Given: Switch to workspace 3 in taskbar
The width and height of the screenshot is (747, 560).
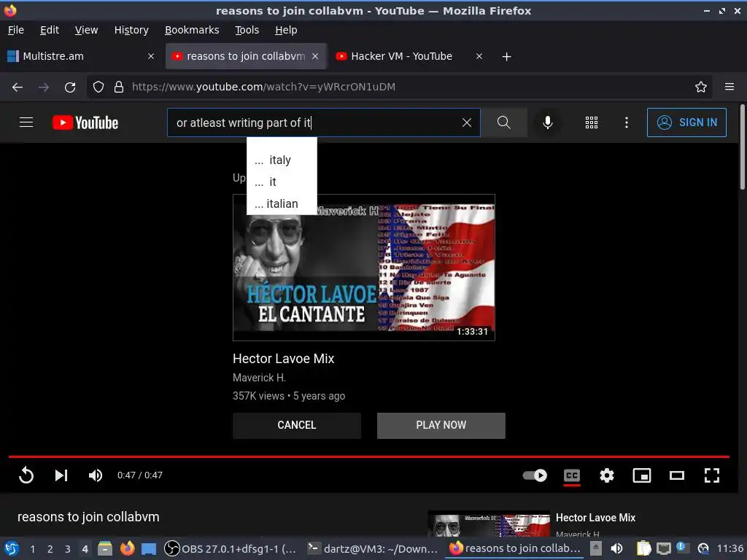Looking at the screenshot, I should click(68, 549).
